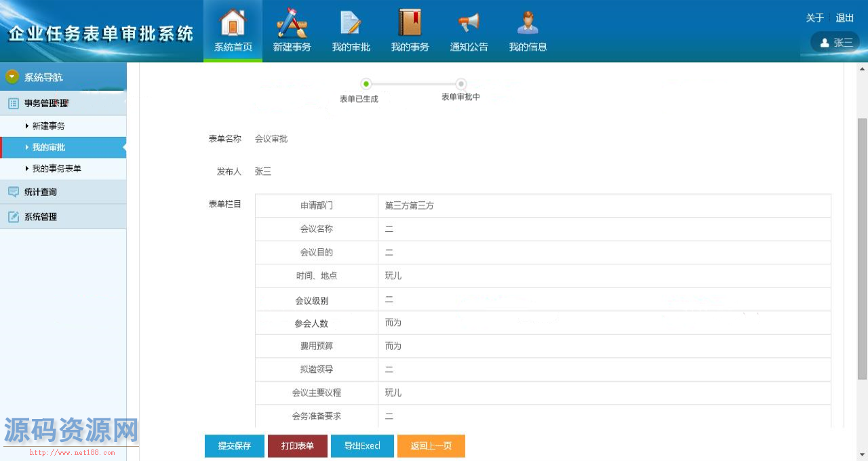Click the 拟邀领导 row label
868x461 pixels.
coord(317,369)
